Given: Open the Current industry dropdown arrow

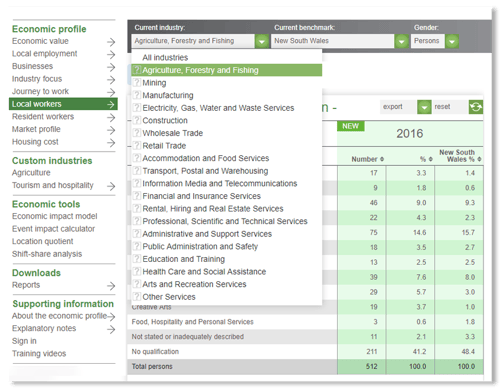Looking at the screenshot, I should tap(262, 41).
